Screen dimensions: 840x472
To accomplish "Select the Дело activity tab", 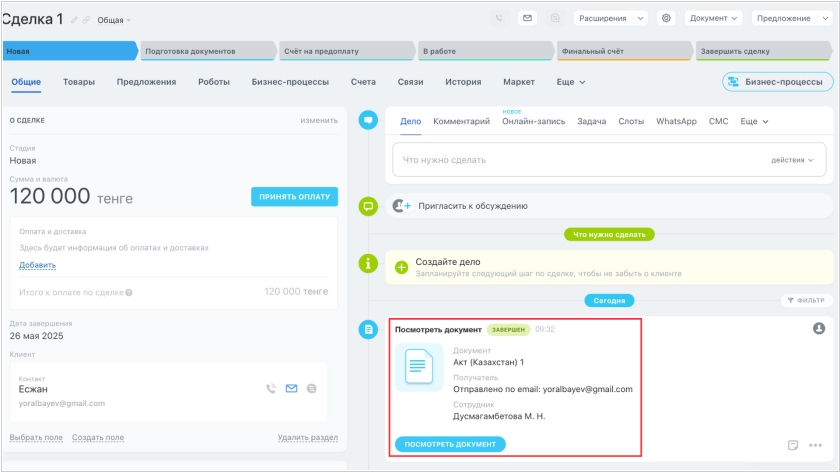I will 410,122.
